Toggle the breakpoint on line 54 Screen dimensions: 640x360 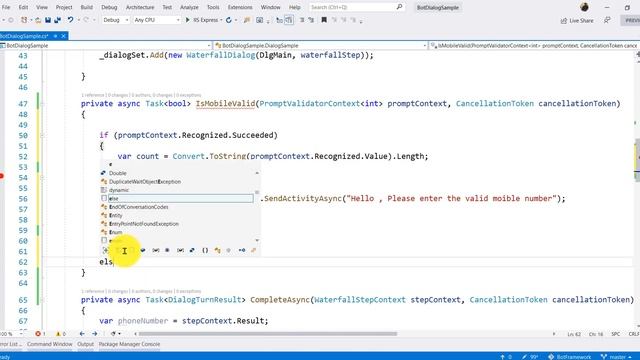[2, 176]
